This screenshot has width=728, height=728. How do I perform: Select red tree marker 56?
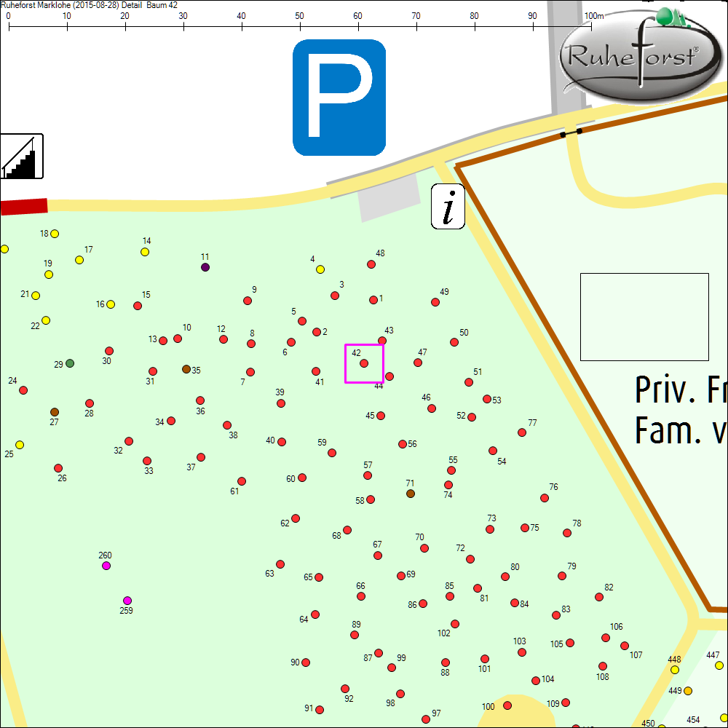pyautogui.click(x=403, y=444)
